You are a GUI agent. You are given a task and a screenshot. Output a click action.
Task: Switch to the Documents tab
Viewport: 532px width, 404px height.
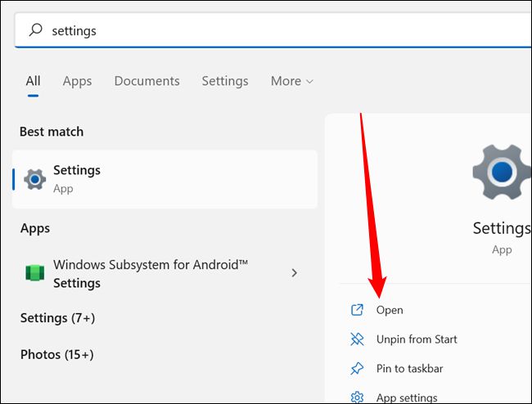(x=147, y=81)
